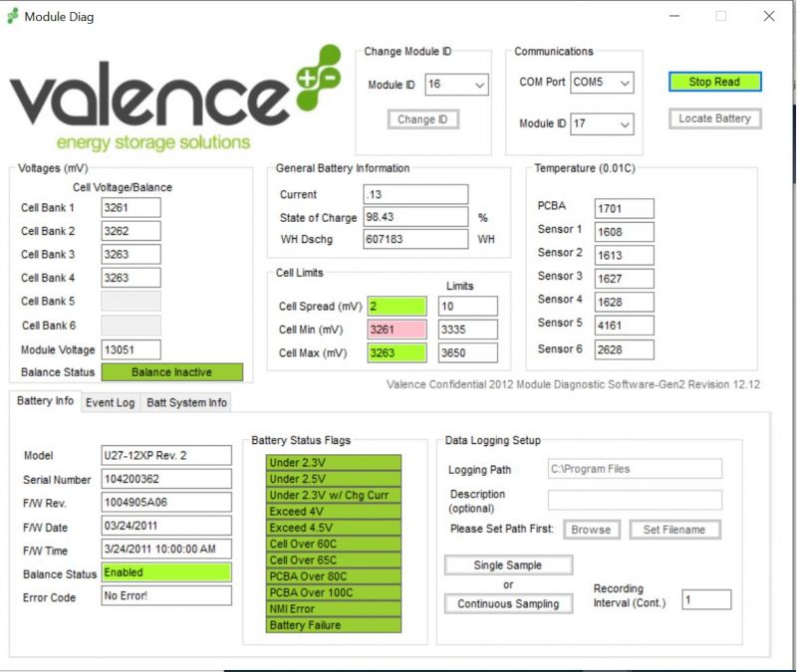
Task: Click the Cell Over 60C flag
Action: tap(334, 544)
